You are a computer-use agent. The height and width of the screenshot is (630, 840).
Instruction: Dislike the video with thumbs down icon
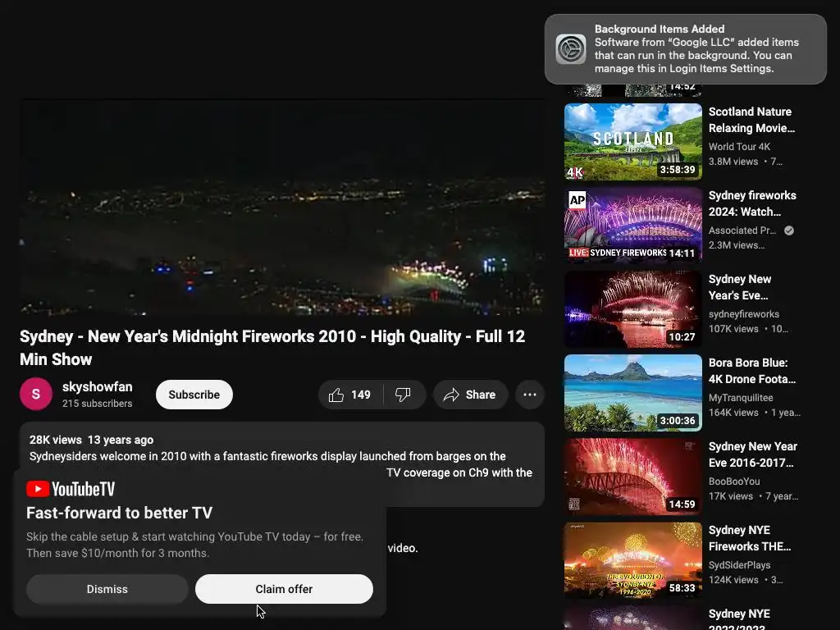(x=404, y=395)
